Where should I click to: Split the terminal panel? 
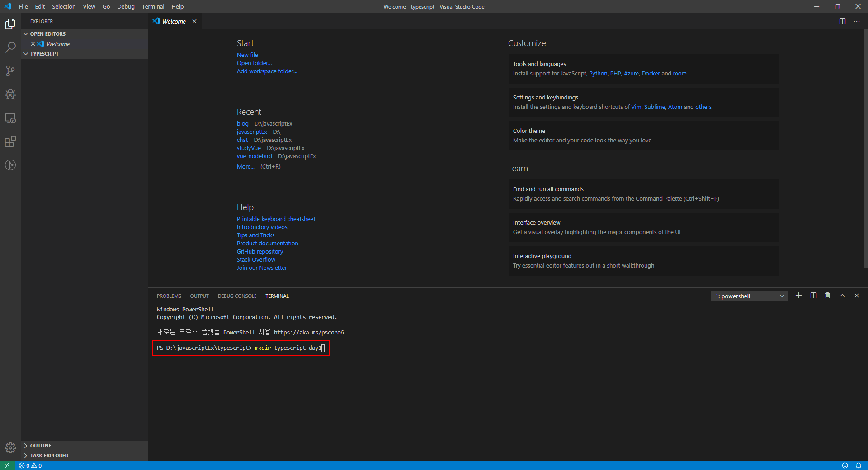click(x=813, y=296)
